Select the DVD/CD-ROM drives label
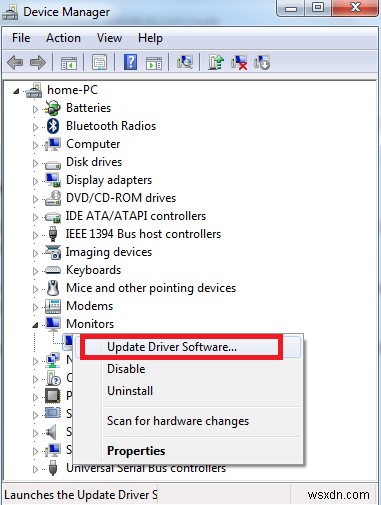The image size is (381, 505). click(x=121, y=198)
